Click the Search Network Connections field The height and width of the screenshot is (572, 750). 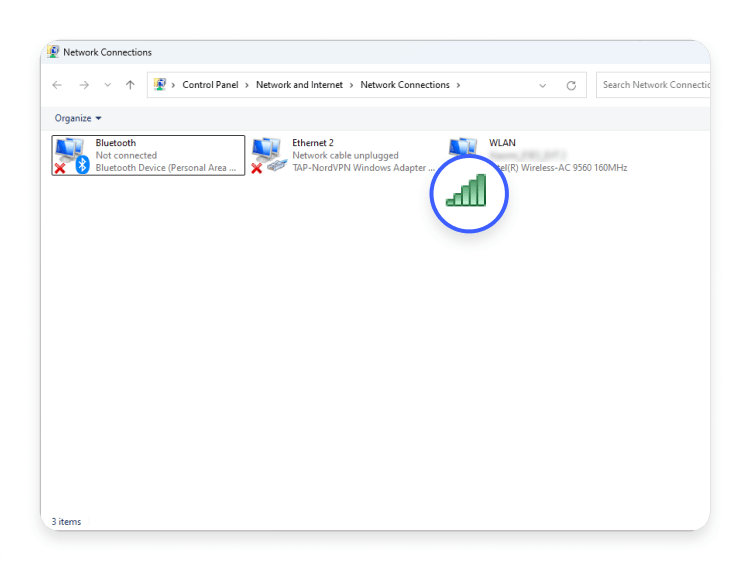655,85
